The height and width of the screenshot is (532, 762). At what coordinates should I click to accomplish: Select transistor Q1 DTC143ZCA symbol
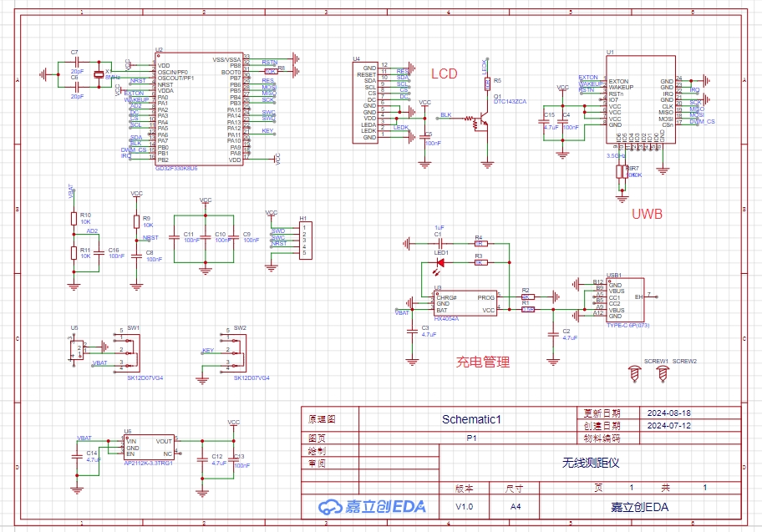(480, 120)
